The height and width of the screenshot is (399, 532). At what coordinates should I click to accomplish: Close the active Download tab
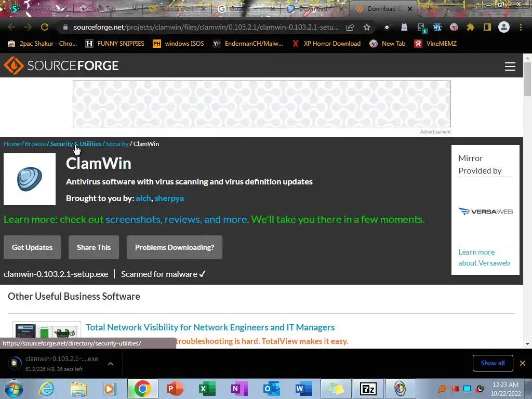410,9
